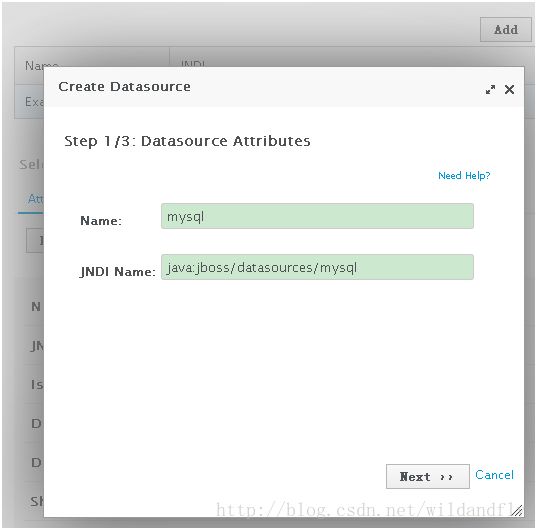
Task: Proceed with the Next >> button
Action: [427, 476]
